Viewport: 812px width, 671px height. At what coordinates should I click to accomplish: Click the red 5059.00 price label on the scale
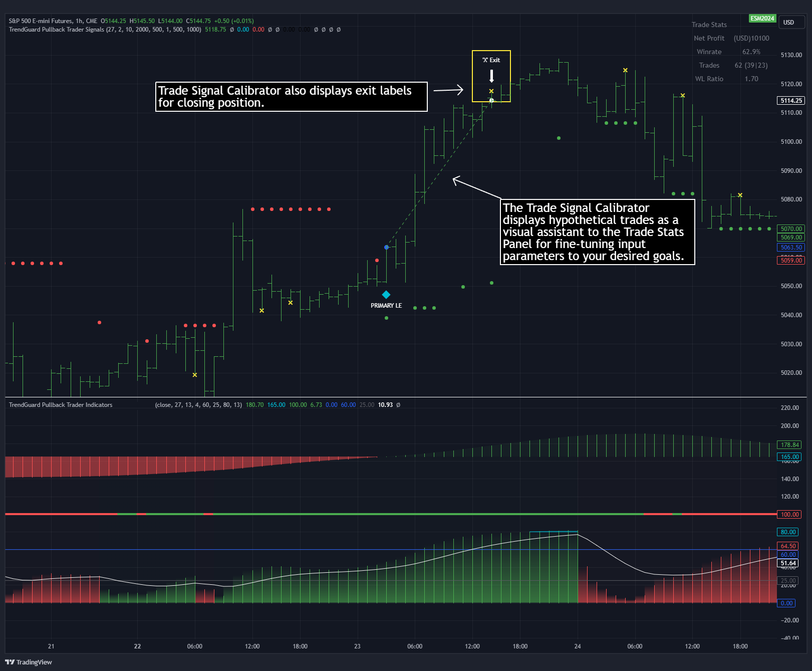tap(790, 261)
